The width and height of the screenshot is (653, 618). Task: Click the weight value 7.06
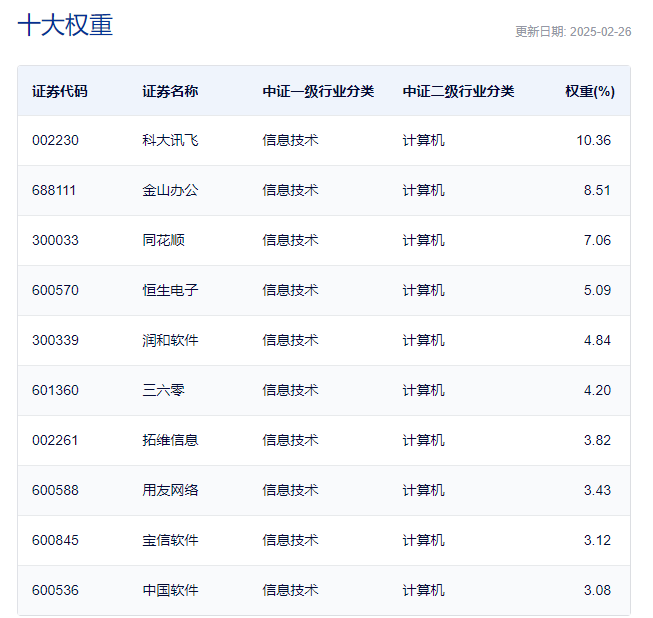pos(597,240)
